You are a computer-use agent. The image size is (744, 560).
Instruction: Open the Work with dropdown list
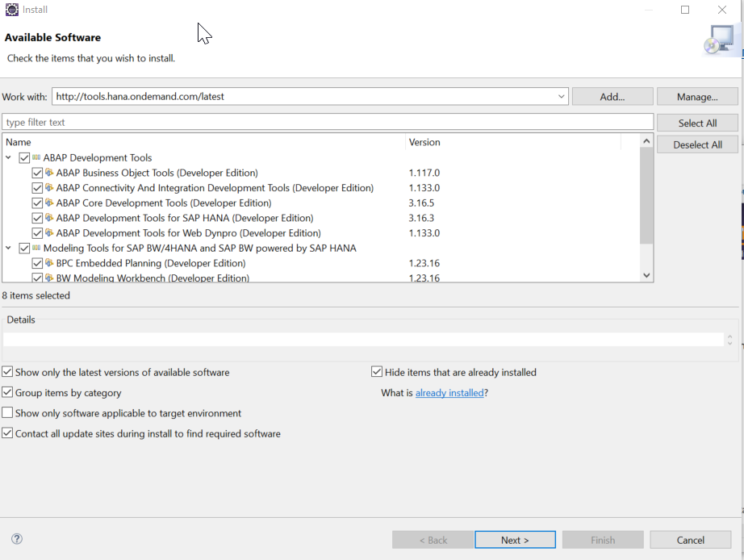tap(561, 96)
